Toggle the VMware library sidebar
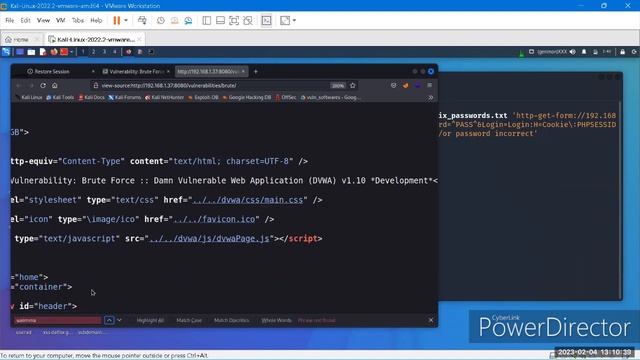The width and height of the screenshot is (640, 360). tap(207, 20)
